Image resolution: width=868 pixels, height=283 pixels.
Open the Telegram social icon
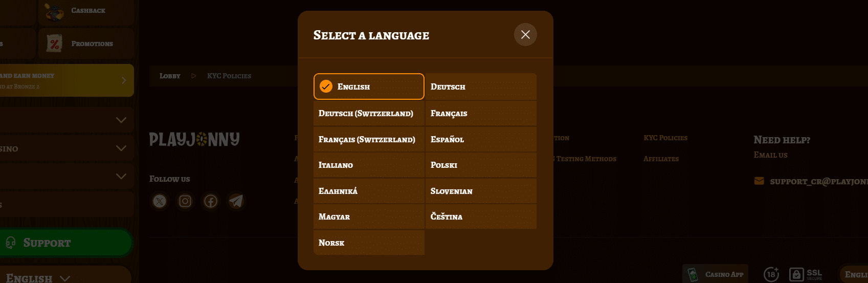click(x=236, y=201)
